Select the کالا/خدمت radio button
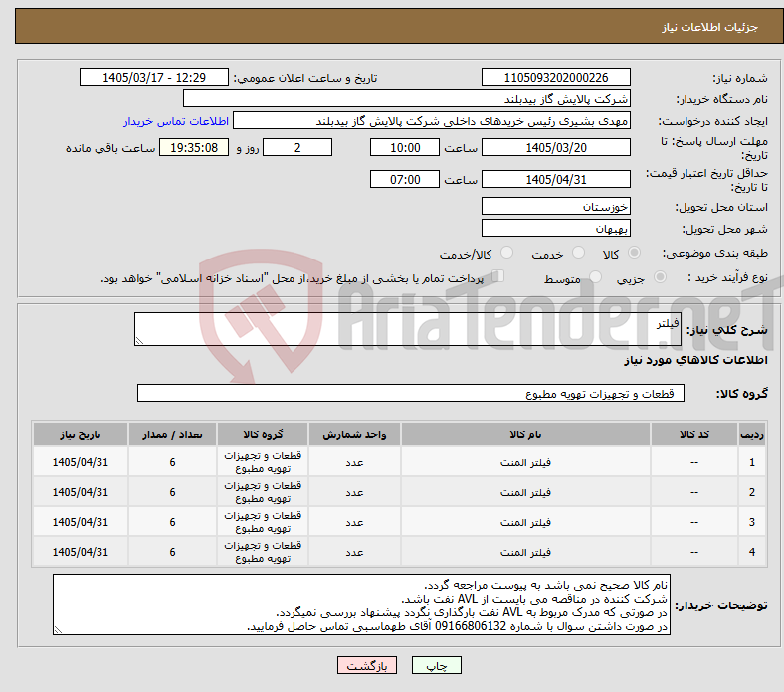Image resolution: width=784 pixels, height=692 pixels. (507, 253)
